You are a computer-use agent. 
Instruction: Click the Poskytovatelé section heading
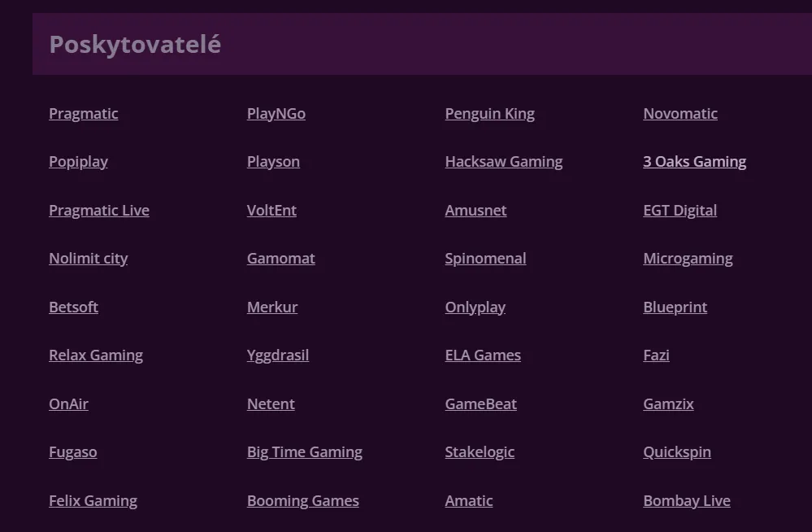pos(135,44)
